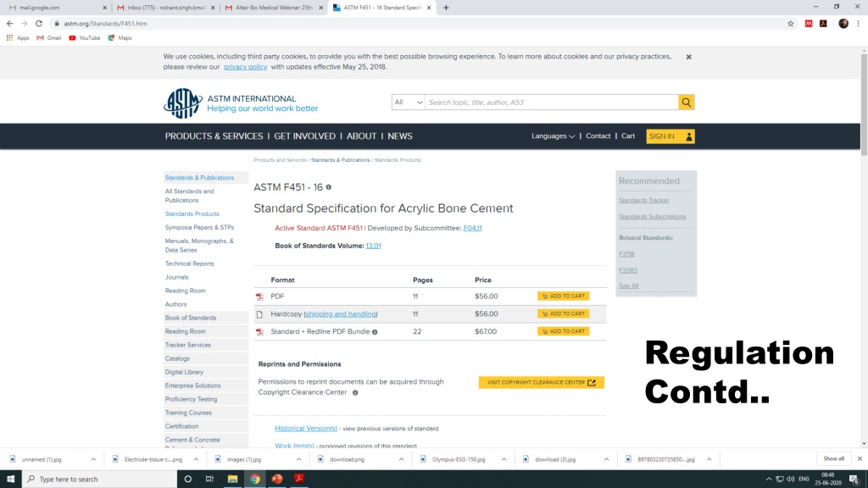
Task: Open options for Olympus-ESG-150.jpg download
Action: tap(504, 459)
